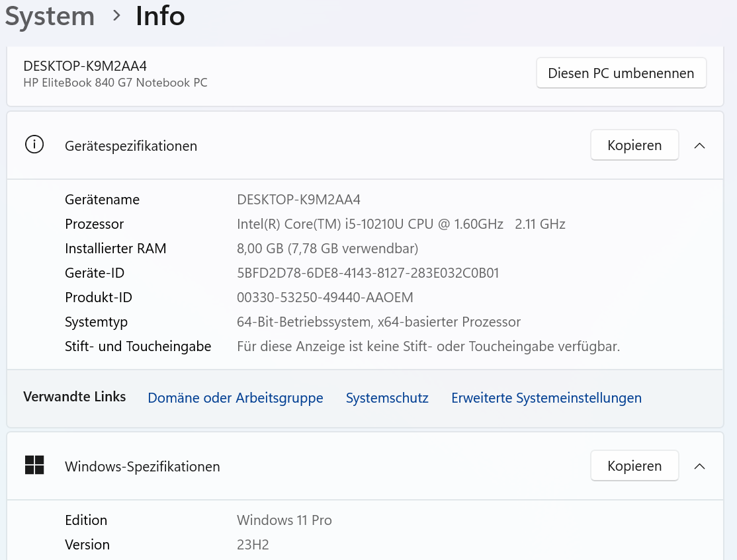Click the Systemtyp label
The image size is (737, 560).
click(97, 322)
